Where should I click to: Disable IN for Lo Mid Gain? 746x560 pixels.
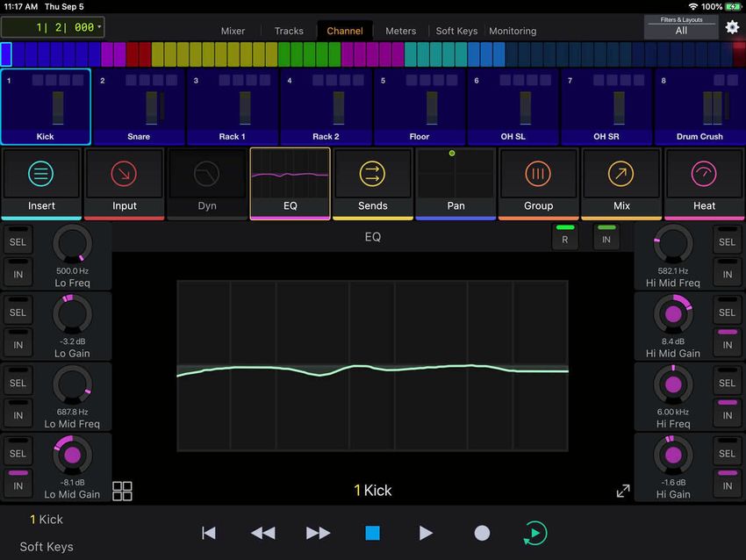(18, 483)
